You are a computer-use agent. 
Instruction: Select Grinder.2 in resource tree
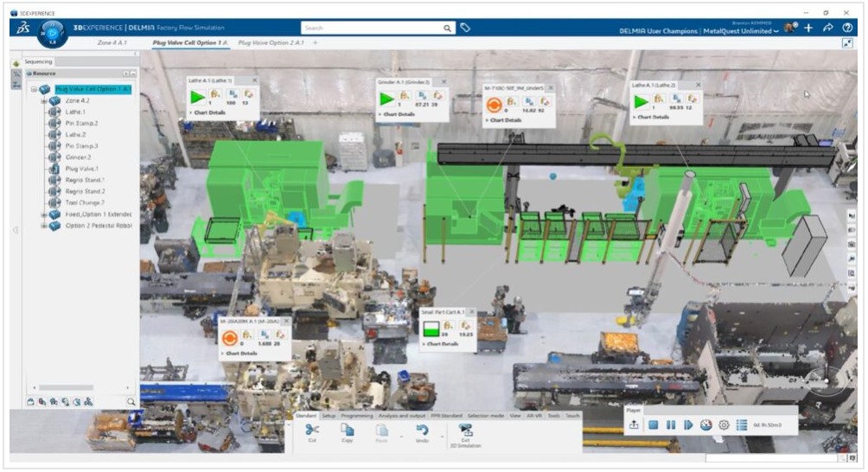pos(78,157)
